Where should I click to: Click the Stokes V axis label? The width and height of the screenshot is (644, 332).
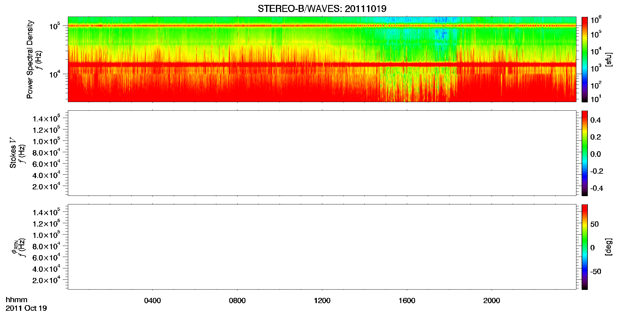pyautogui.click(x=13, y=153)
